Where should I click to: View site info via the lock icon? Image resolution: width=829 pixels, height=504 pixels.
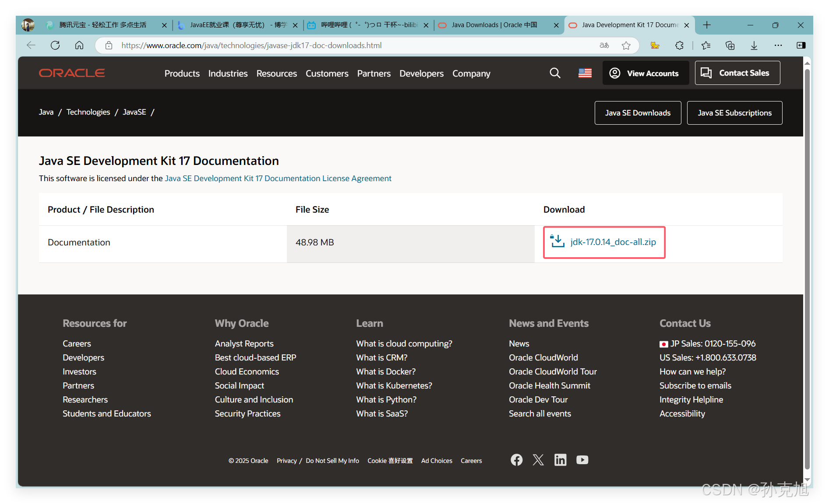click(109, 45)
